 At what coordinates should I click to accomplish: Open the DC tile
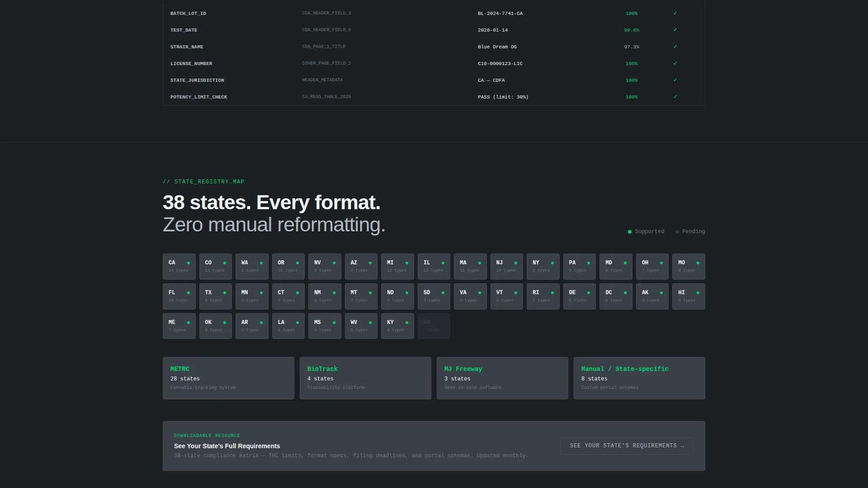click(616, 296)
